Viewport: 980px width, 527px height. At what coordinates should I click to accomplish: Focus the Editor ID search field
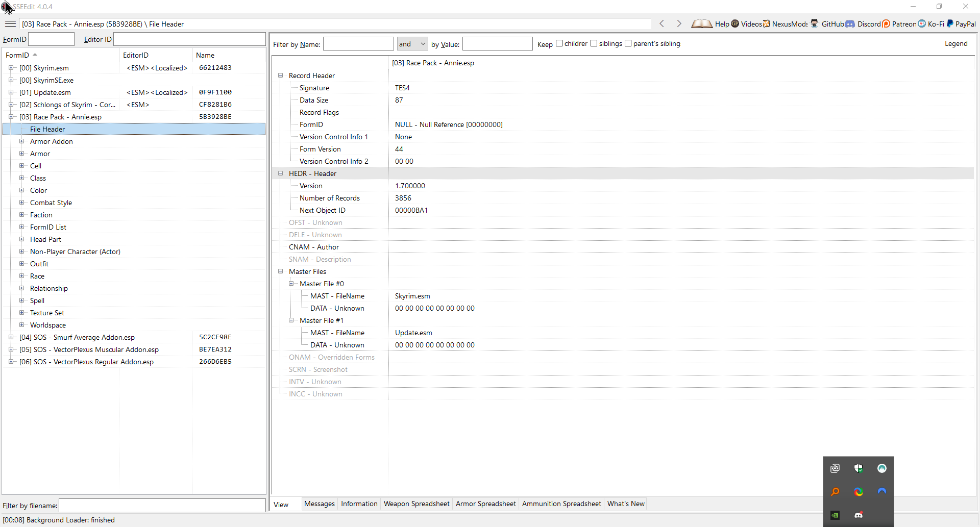click(189, 39)
